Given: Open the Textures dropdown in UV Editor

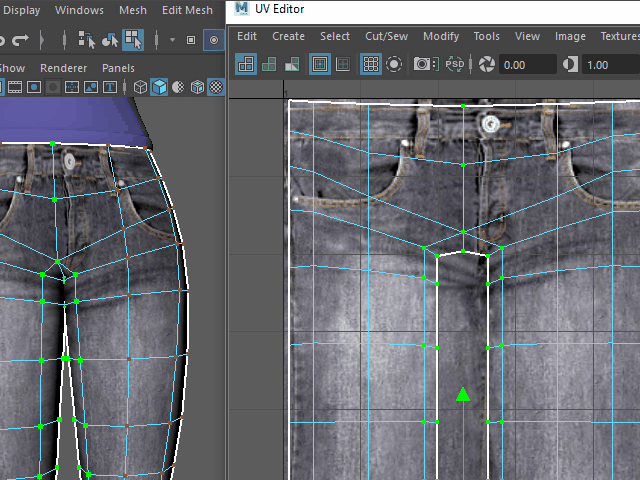Looking at the screenshot, I should 619,36.
